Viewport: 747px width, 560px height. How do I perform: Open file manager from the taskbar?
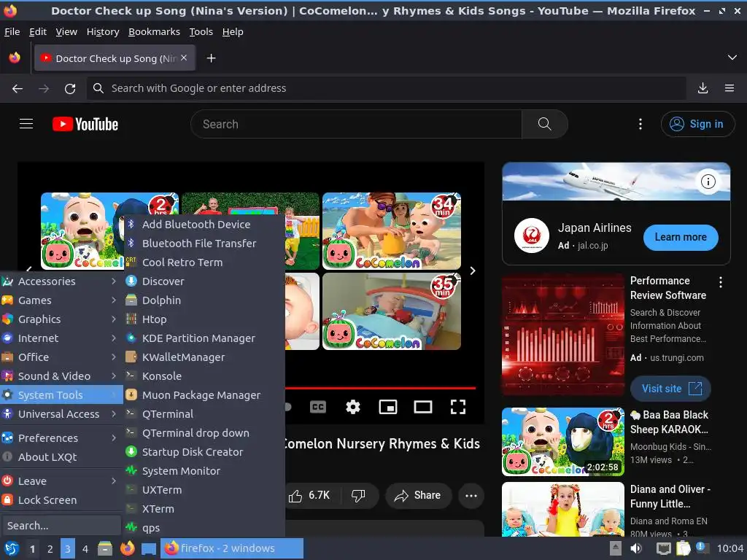click(105, 548)
